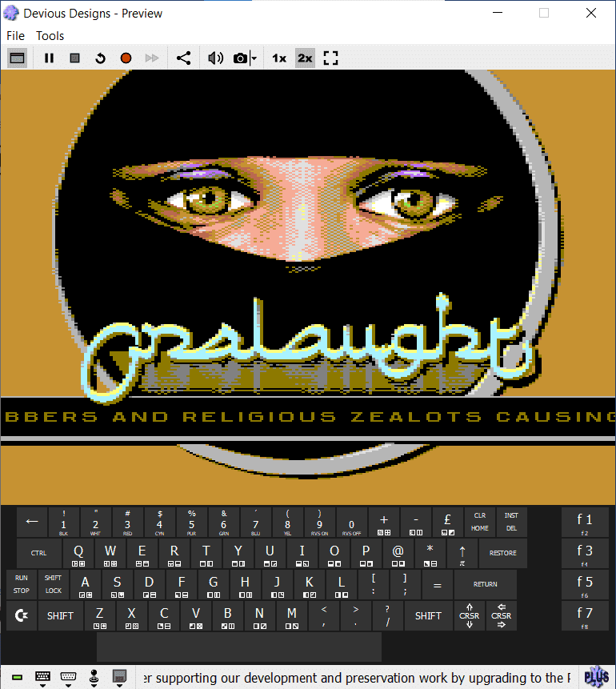
Task: Toggle the display layout icon in toolbar
Action: (x=17, y=58)
